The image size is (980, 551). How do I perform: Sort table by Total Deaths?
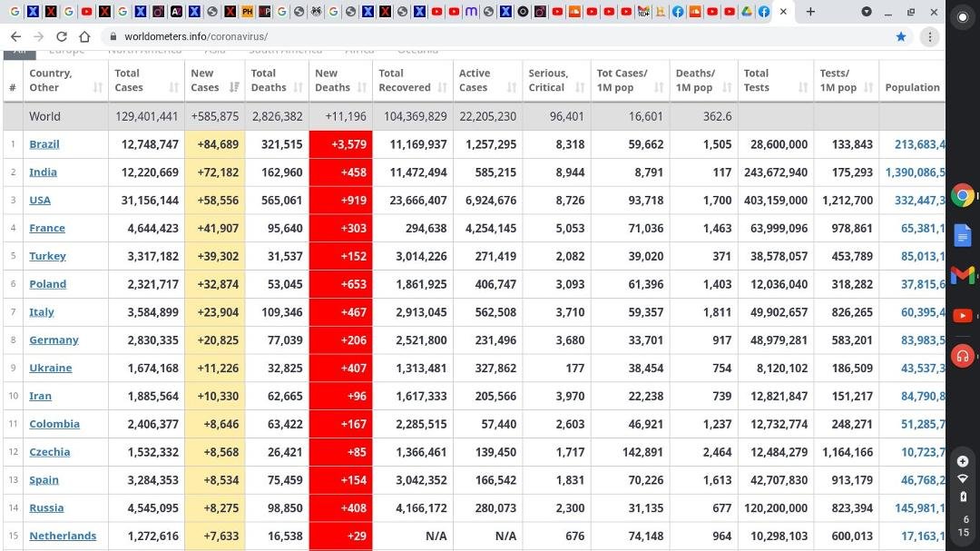coord(277,80)
